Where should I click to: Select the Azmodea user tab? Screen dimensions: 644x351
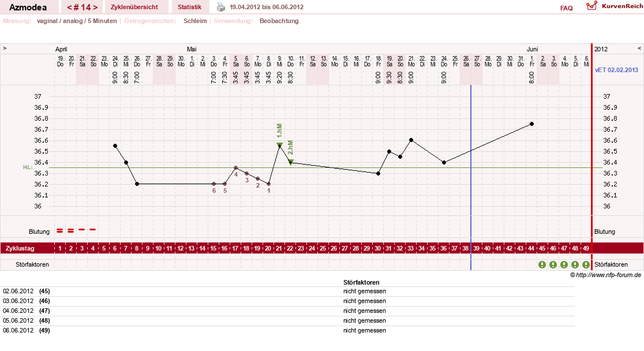tap(28, 7)
